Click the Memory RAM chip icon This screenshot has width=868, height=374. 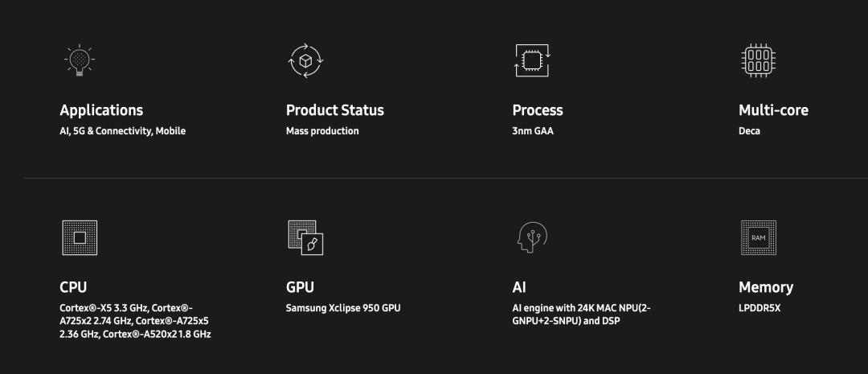click(759, 238)
